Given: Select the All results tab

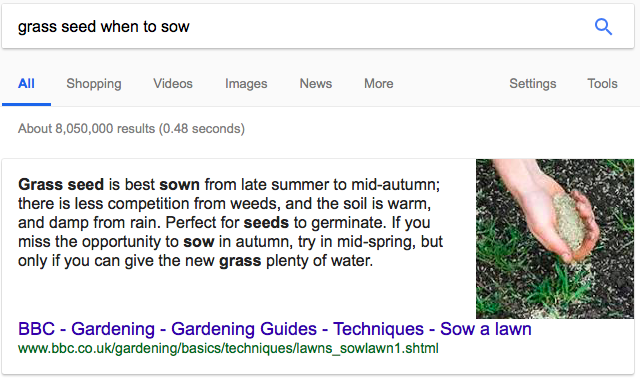Looking at the screenshot, I should [26, 84].
